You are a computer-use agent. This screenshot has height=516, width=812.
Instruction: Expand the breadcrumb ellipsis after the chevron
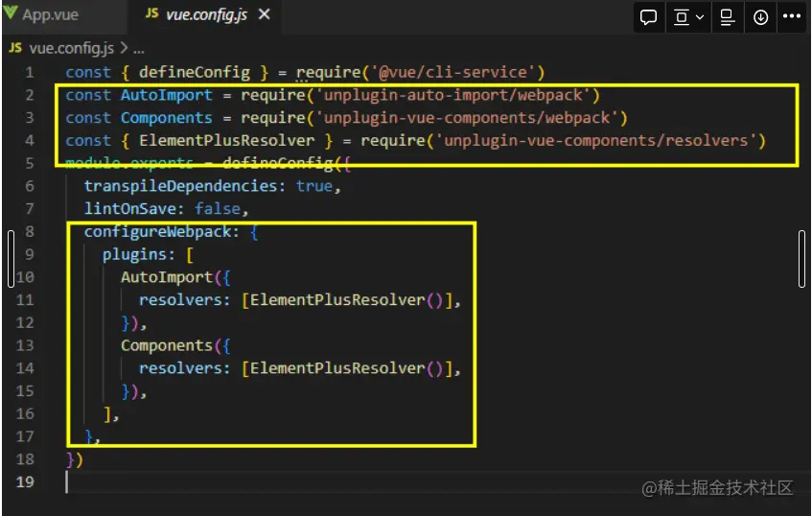click(x=139, y=50)
